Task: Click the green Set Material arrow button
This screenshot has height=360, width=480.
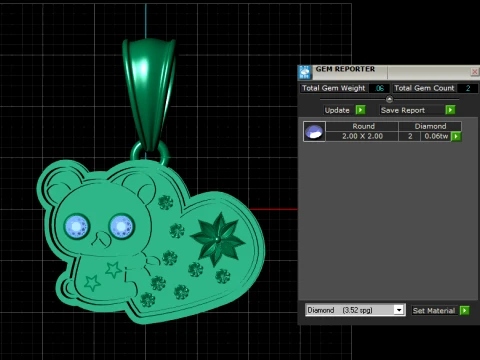Action: (464, 311)
